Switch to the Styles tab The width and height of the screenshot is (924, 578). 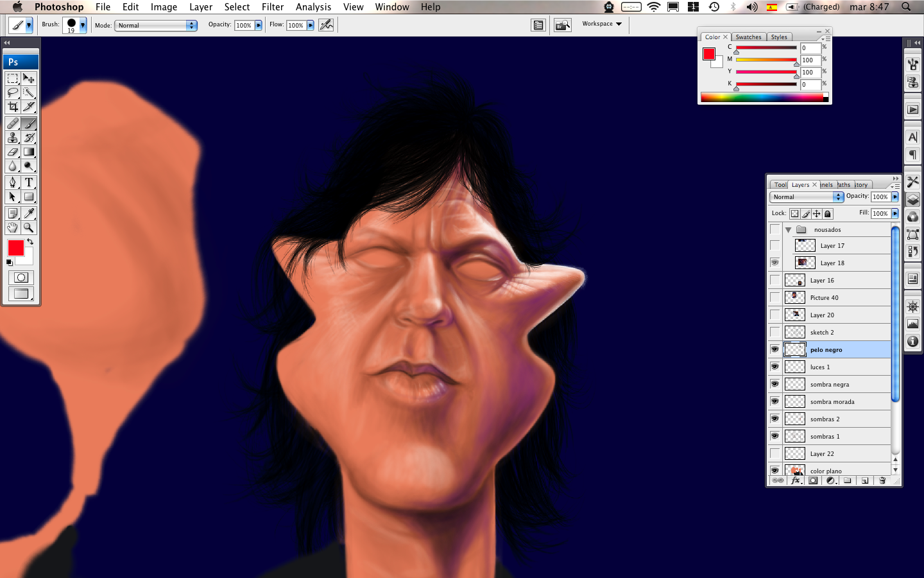click(x=779, y=37)
